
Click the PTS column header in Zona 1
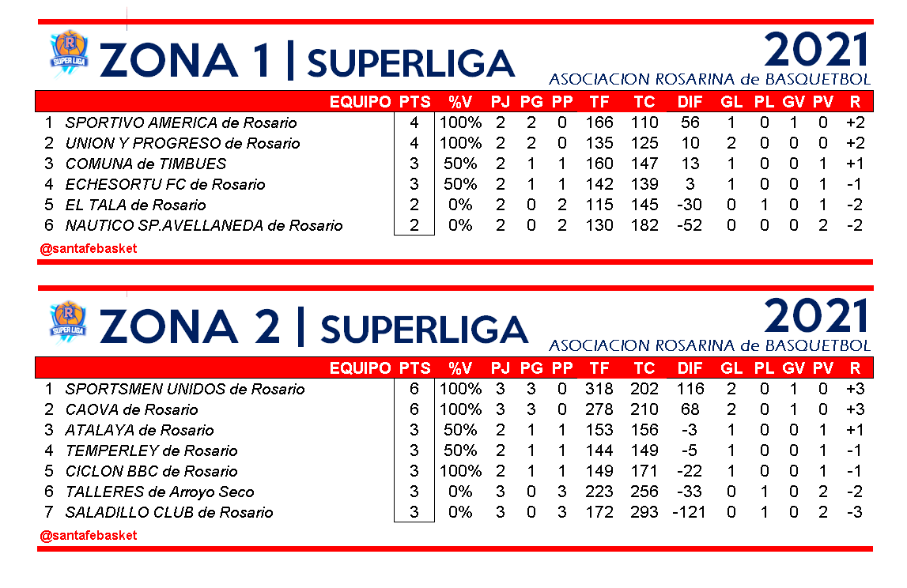coord(415,101)
